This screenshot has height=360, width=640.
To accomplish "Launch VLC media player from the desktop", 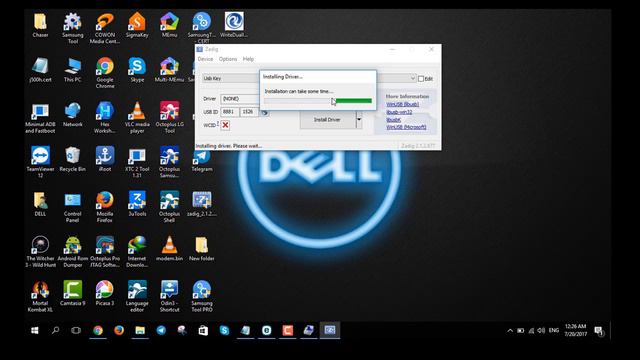I will click(x=137, y=117).
